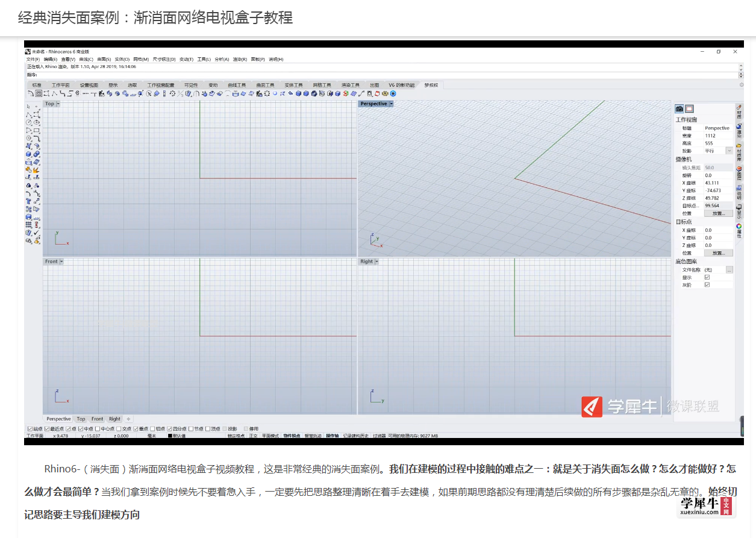
Task: Click the camera 位置 放置... button
Action: pos(719,213)
